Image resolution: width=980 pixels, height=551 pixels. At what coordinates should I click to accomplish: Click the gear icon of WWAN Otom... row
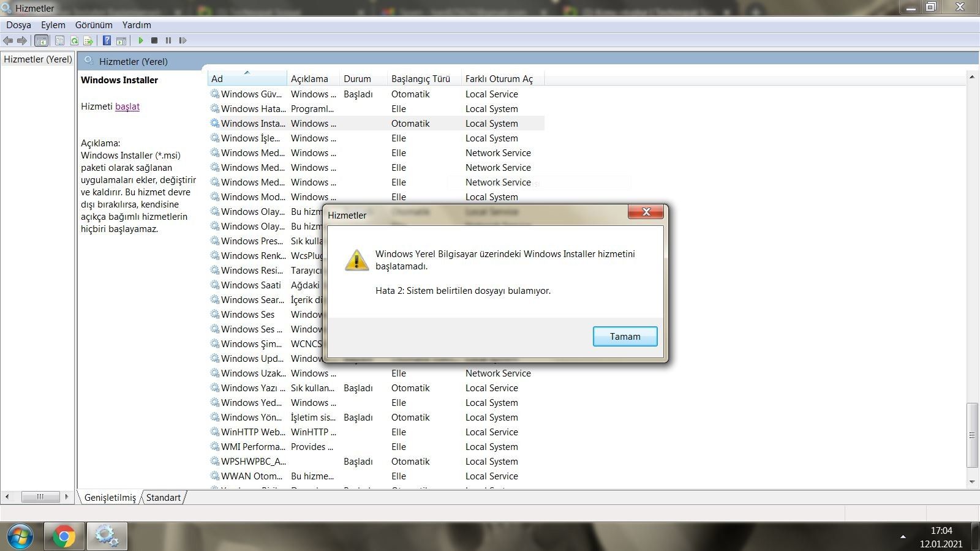pyautogui.click(x=215, y=476)
